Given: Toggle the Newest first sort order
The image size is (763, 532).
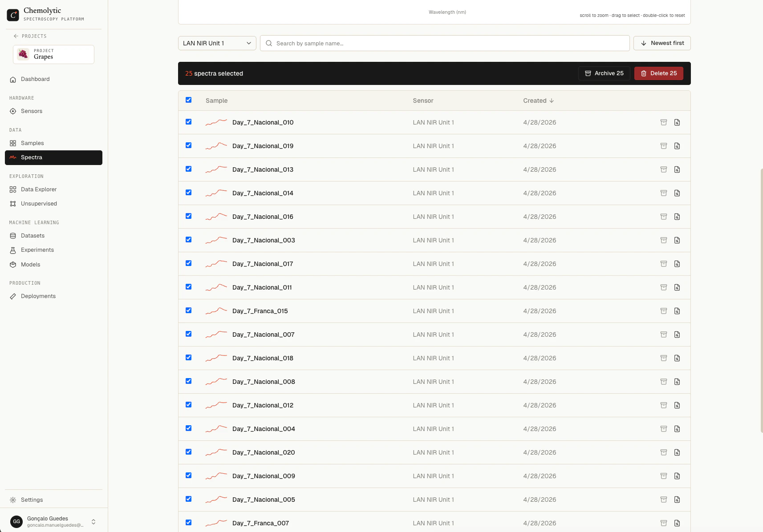Looking at the screenshot, I should (662, 43).
